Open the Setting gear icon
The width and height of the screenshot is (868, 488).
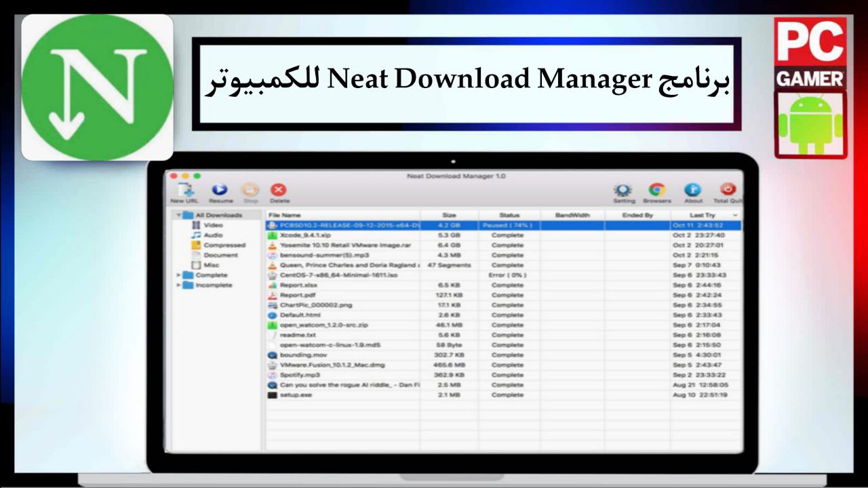pos(623,190)
